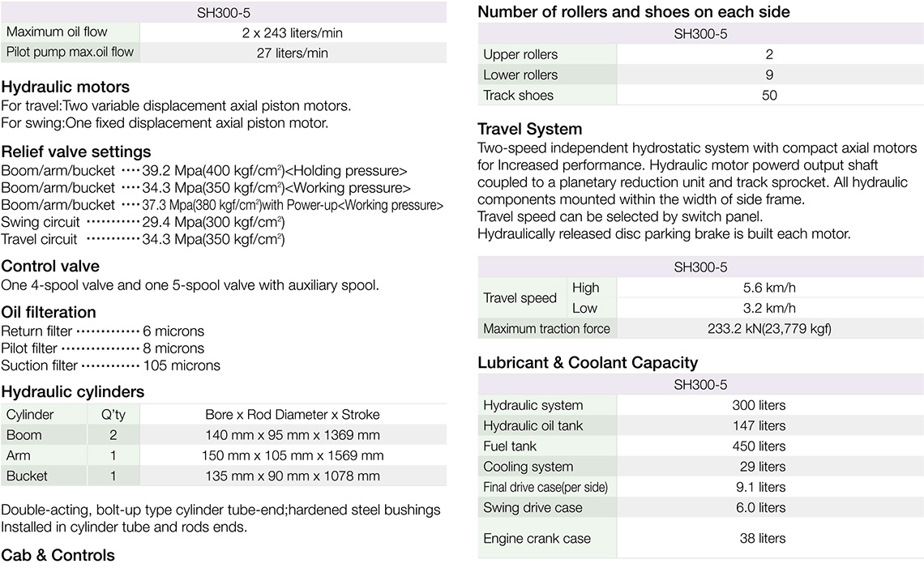Select the Cab & Controls heading
Image resolution: width=924 pixels, height=568 pixels.
pos(58,555)
